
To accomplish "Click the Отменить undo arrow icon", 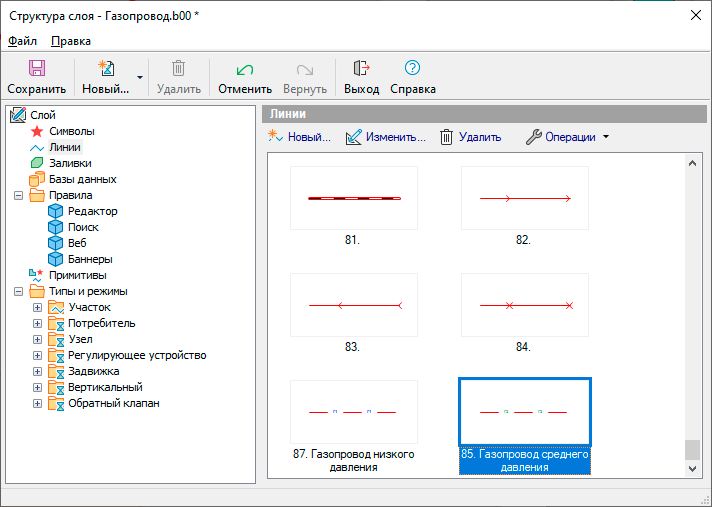I will [245, 69].
